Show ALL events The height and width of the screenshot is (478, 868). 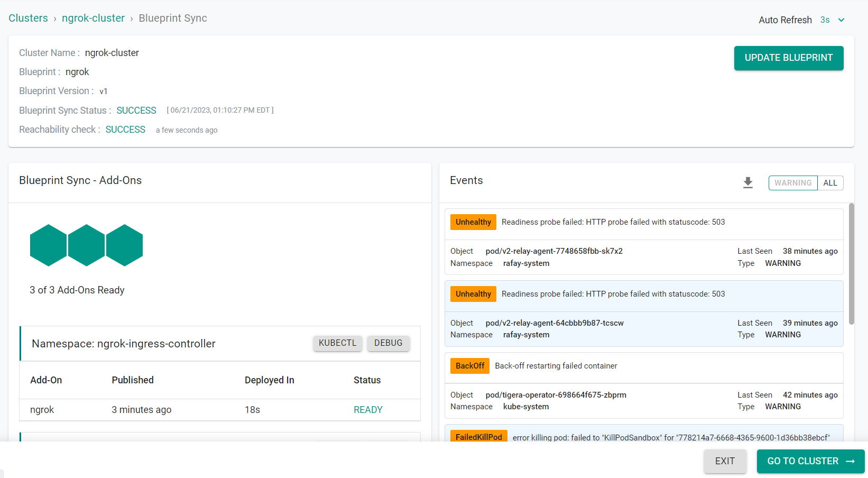tap(830, 183)
